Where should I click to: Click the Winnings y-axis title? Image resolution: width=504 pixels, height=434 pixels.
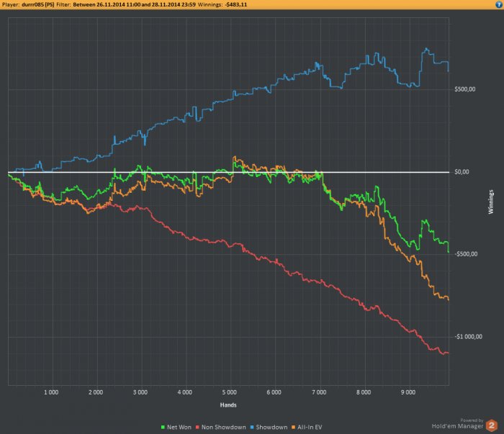coord(491,202)
